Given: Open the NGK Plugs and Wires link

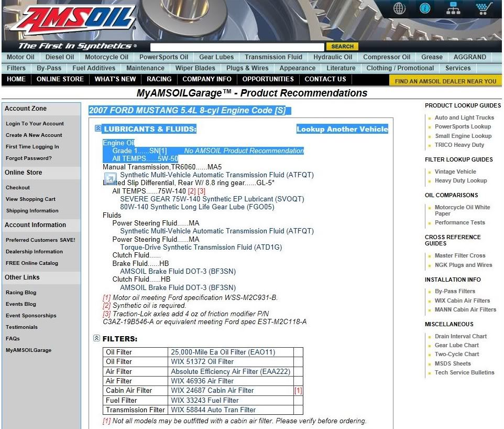Looking at the screenshot, I should (x=463, y=265).
